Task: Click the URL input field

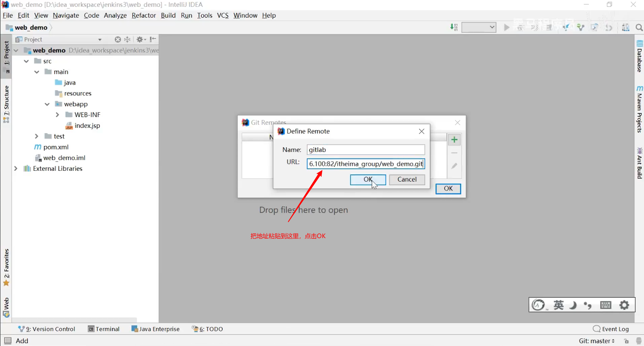Action: (366, 164)
